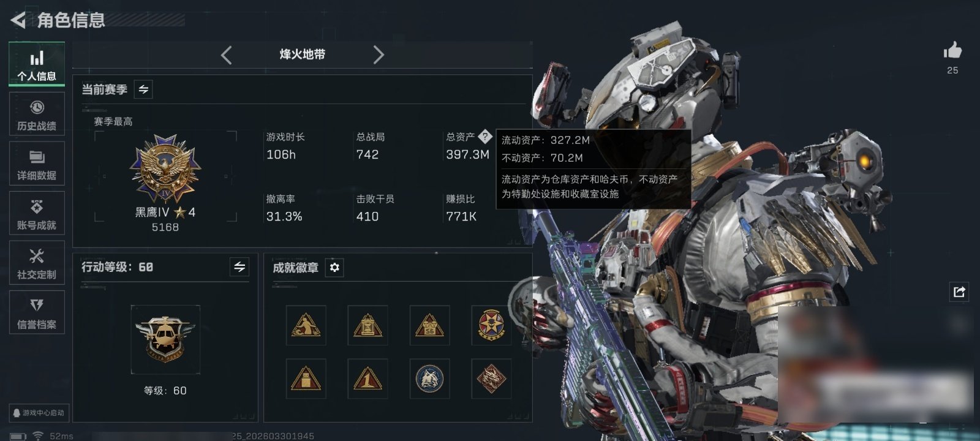
Task: Open the 个人信息 sidebar tab
Action: click(37, 64)
